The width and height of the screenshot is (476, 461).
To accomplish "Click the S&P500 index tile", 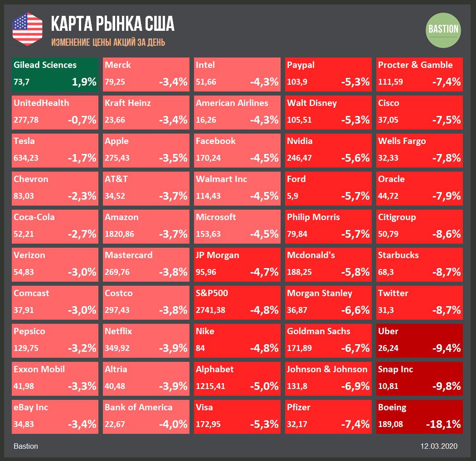I will [237, 303].
